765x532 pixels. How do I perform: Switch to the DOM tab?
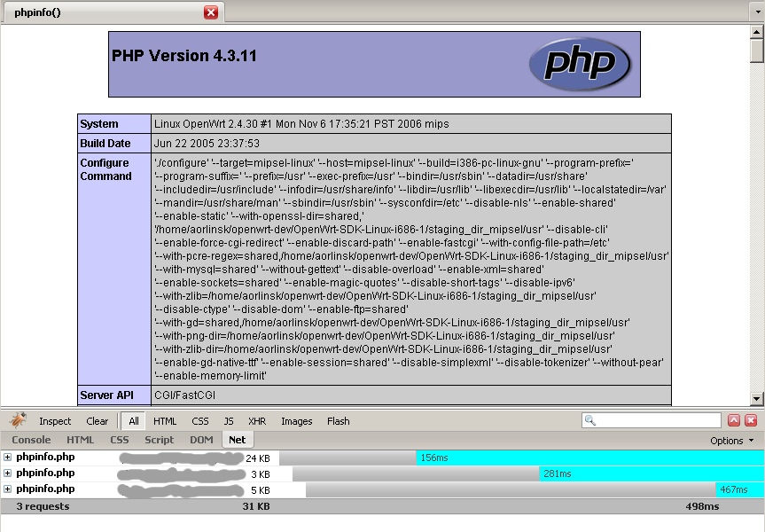pyautogui.click(x=201, y=440)
